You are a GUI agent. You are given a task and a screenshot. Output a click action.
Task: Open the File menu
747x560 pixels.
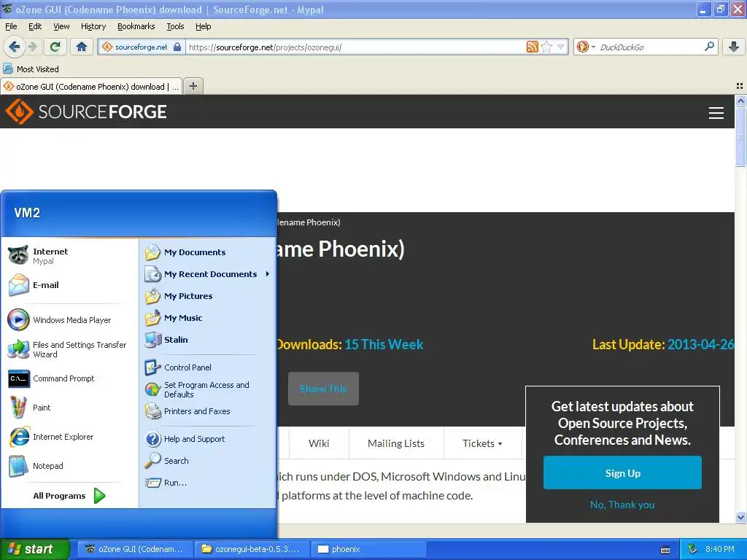[x=11, y=26]
